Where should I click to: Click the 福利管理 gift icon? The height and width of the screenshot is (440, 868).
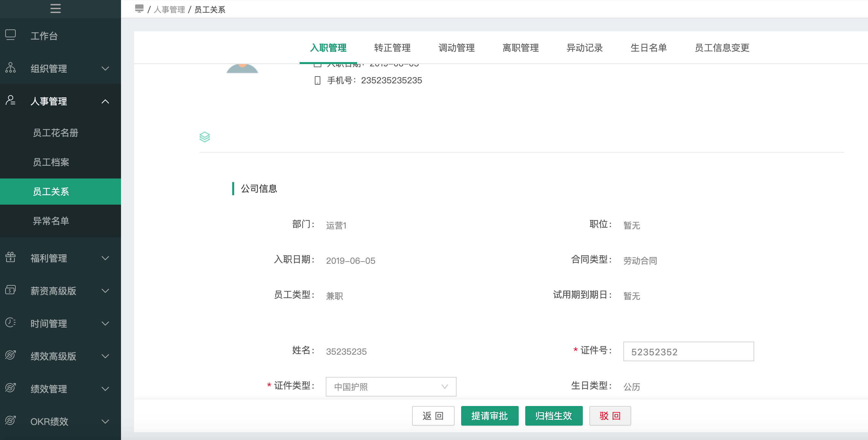[10, 257]
